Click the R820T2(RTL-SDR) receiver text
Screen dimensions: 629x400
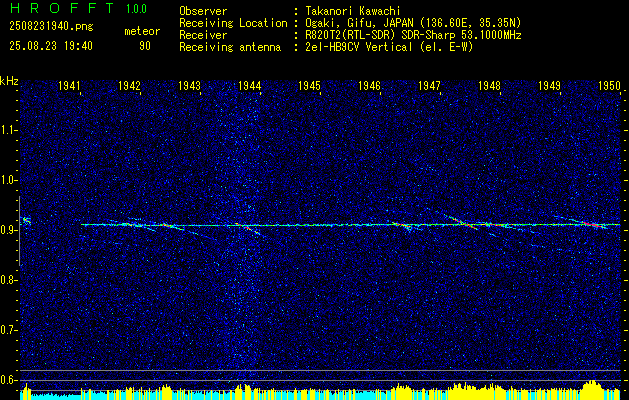[413, 35]
